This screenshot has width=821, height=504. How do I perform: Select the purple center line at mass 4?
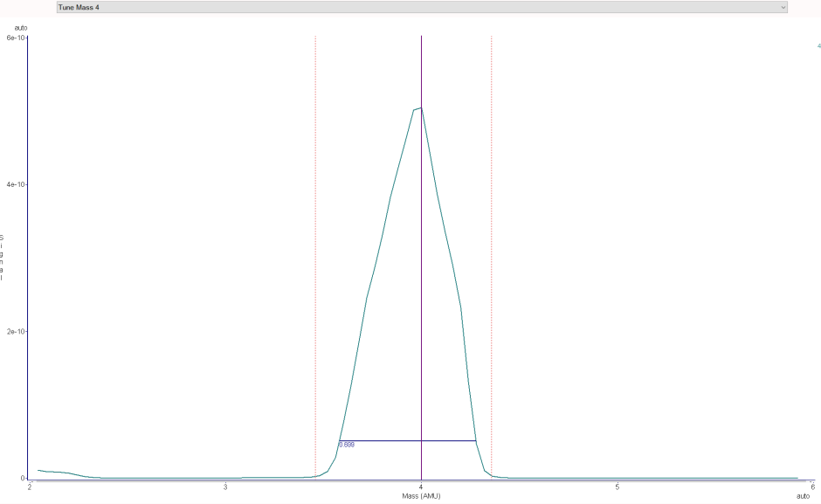pyautogui.click(x=422, y=257)
